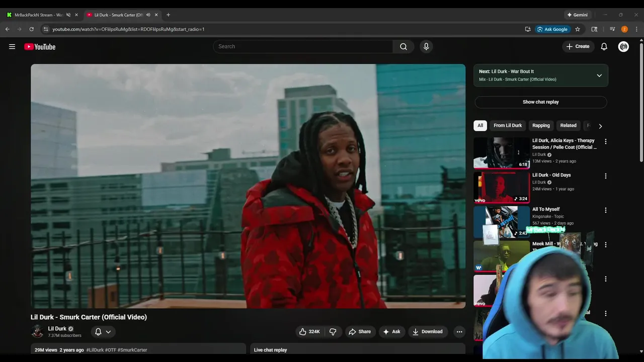Viewport: 644px width, 362px height.
Task: Close the MrBackPackN Stream tab
Action: click(76, 15)
